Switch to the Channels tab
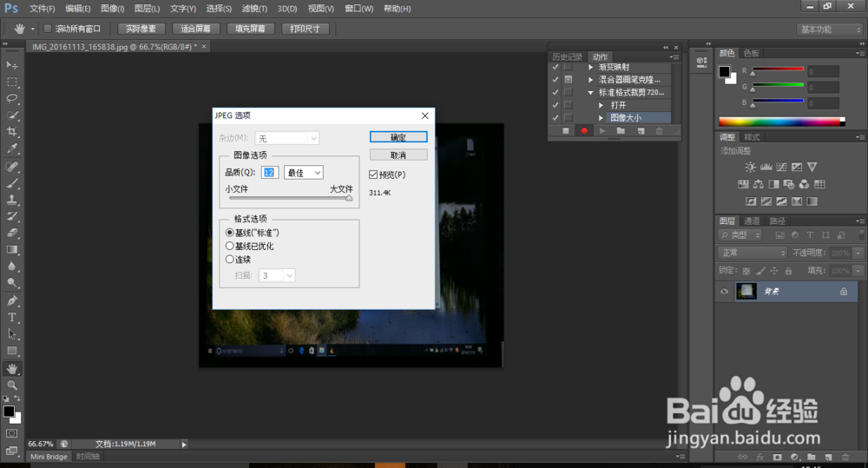This screenshot has height=468, width=868. 752,221
